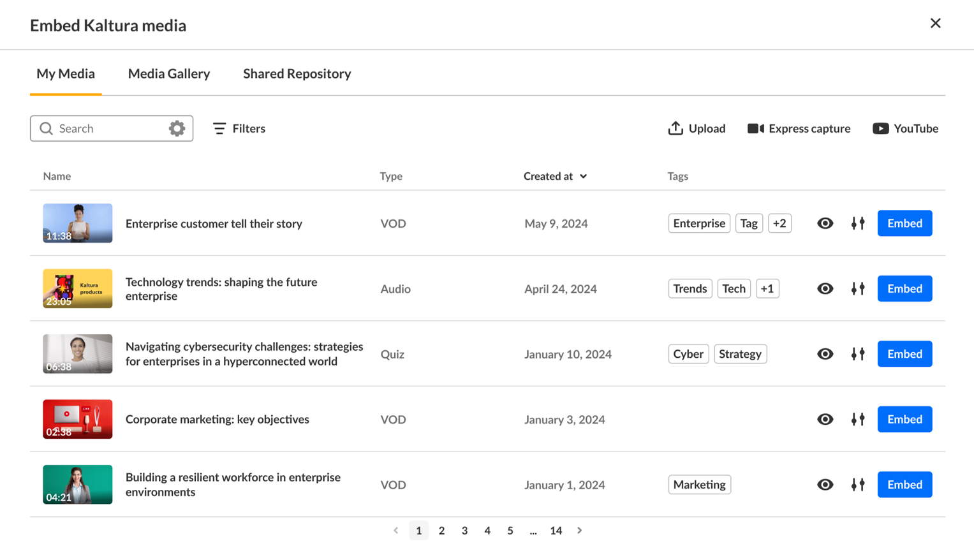
Task: Open embed settings for Technology trends audio
Action: click(x=858, y=289)
